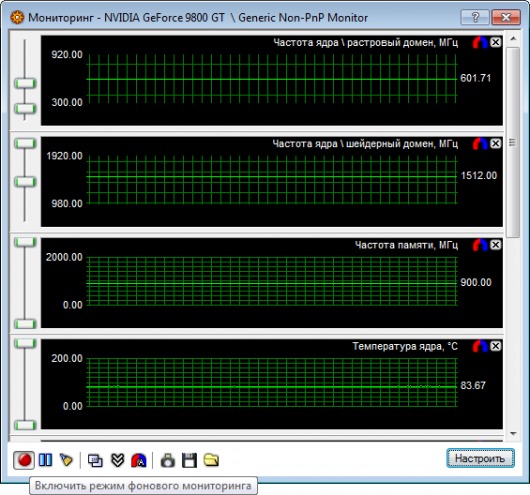
Task: Click the 1920.00 upper scale label
Action: 64,156
